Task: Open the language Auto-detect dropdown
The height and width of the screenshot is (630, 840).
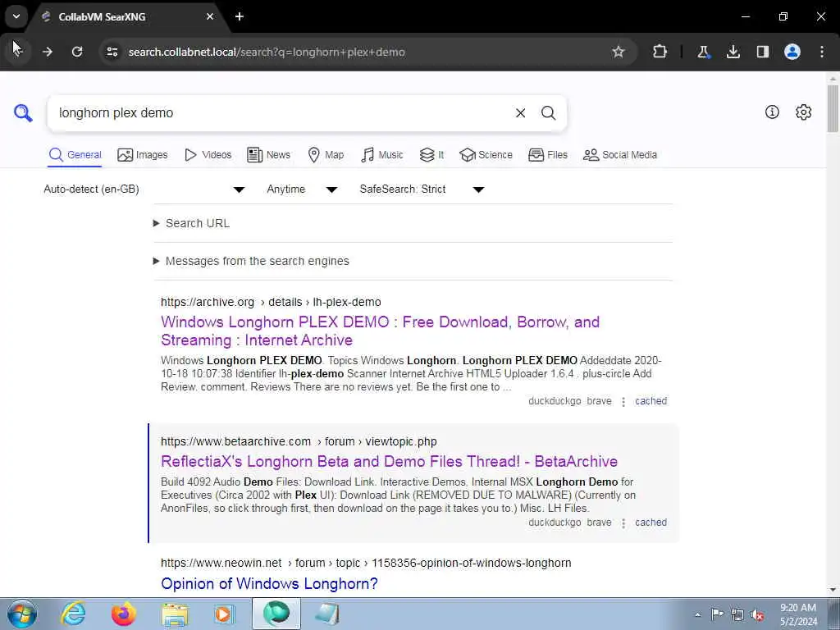Action: (x=144, y=189)
